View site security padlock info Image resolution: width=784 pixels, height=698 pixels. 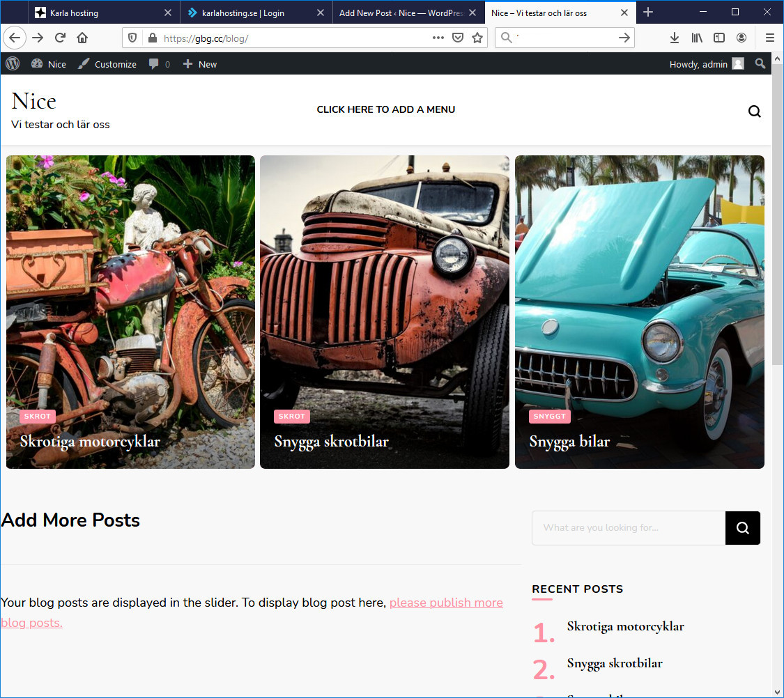tap(153, 38)
